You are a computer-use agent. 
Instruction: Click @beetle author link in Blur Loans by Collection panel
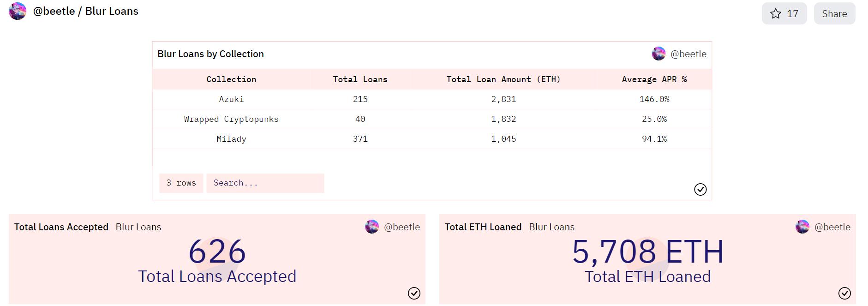(x=688, y=54)
